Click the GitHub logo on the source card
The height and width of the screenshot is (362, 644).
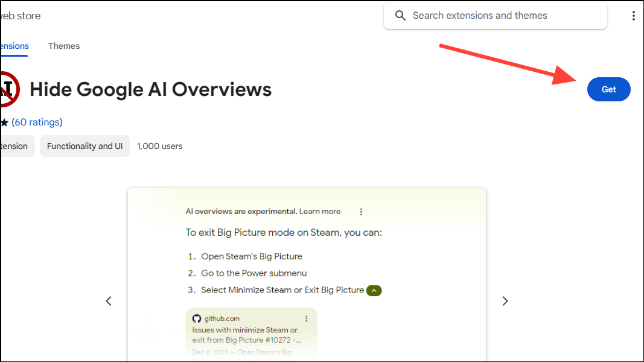(x=196, y=318)
